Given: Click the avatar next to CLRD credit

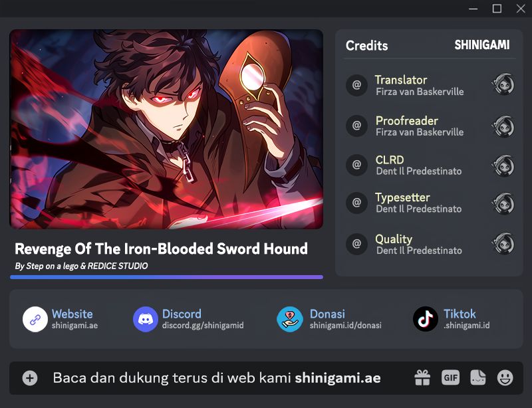Looking at the screenshot, I should coord(503,165).
